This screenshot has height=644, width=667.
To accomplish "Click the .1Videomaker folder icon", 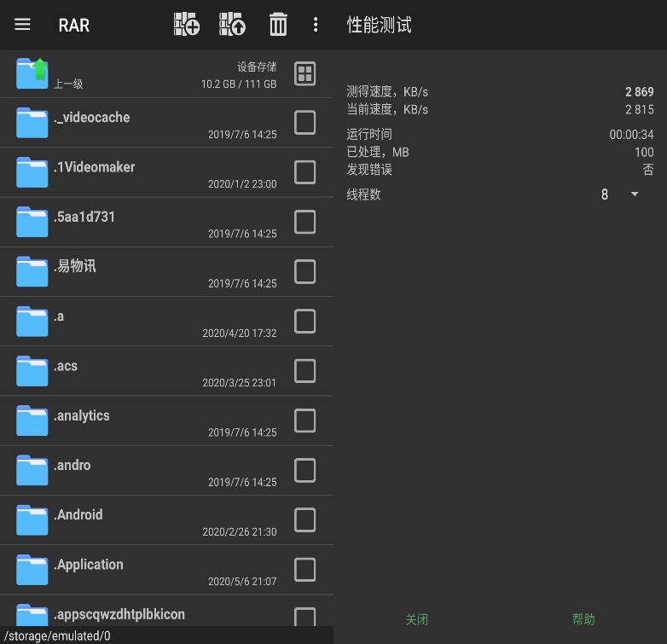I will click(x=32, y=172).
